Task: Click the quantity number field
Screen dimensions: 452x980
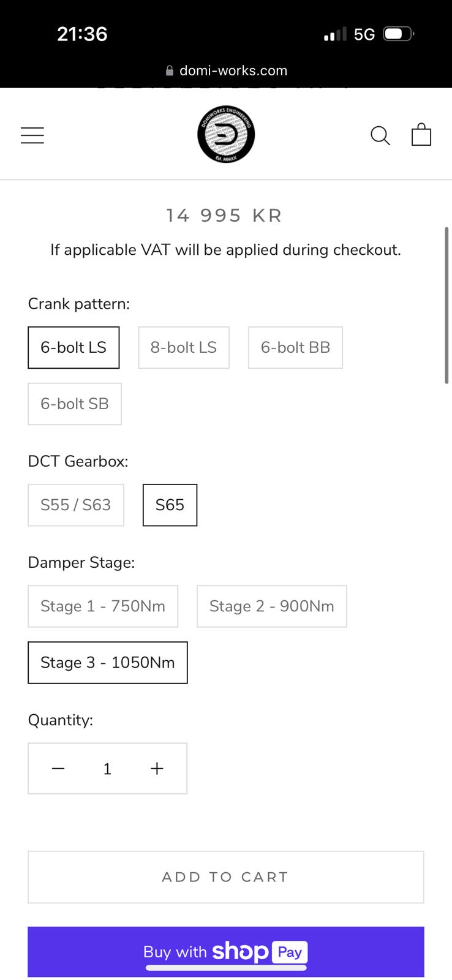Action: [x=107, y=769]
